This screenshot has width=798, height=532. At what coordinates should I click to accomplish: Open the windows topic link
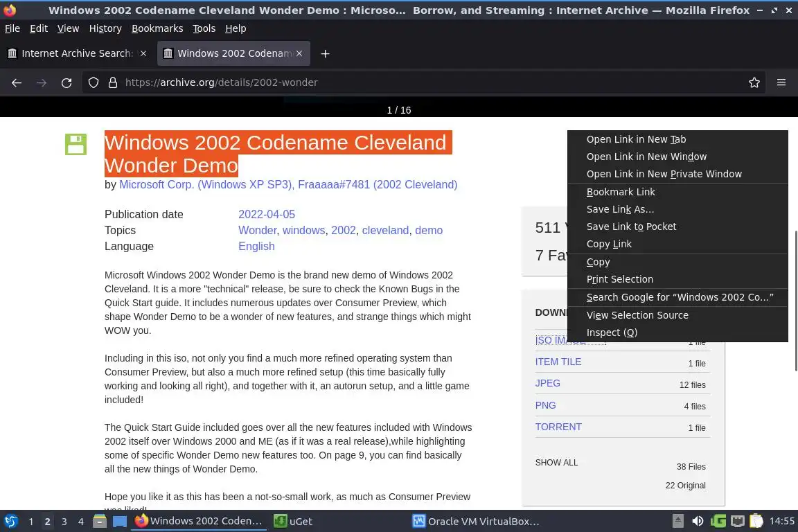click(x=303, y=230)
